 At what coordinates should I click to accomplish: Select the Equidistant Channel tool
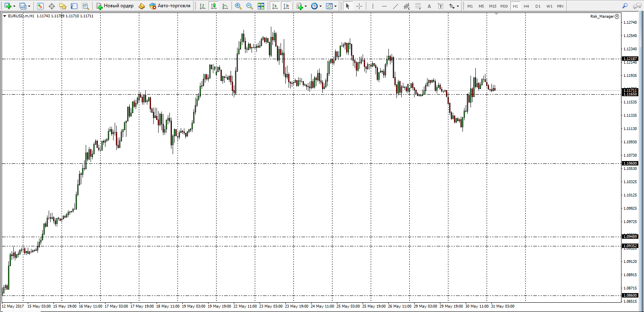coord(407,6)
